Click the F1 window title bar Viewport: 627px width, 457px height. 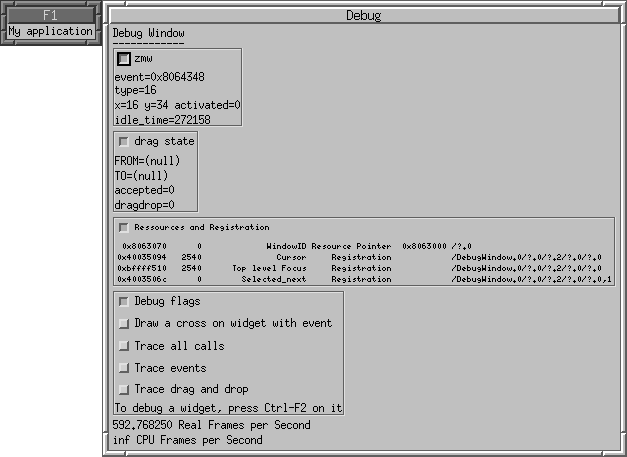[x=50, y=15]
